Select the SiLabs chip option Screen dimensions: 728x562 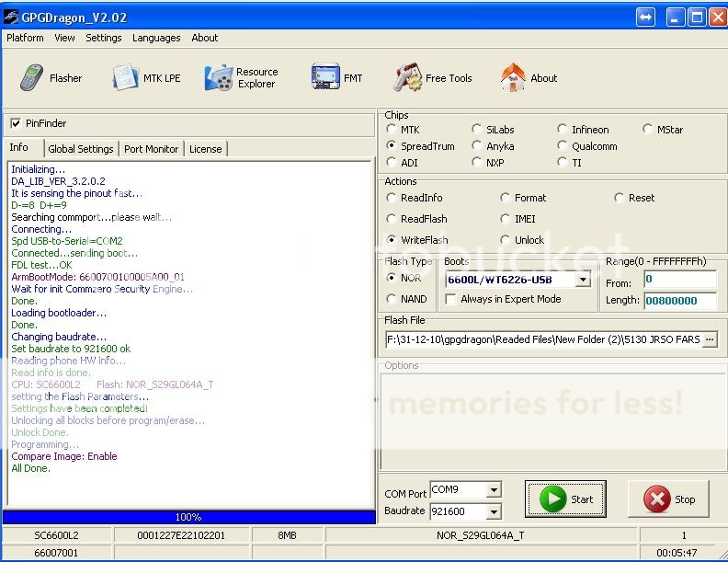pos(476,129)
